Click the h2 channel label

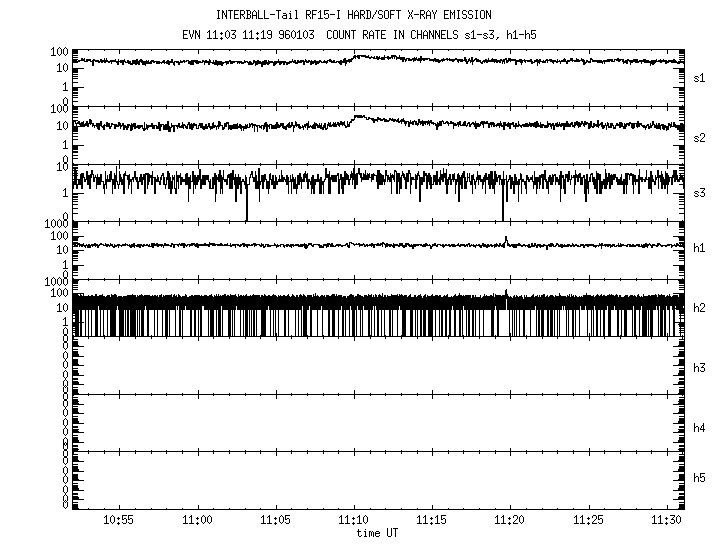point(700,308)
